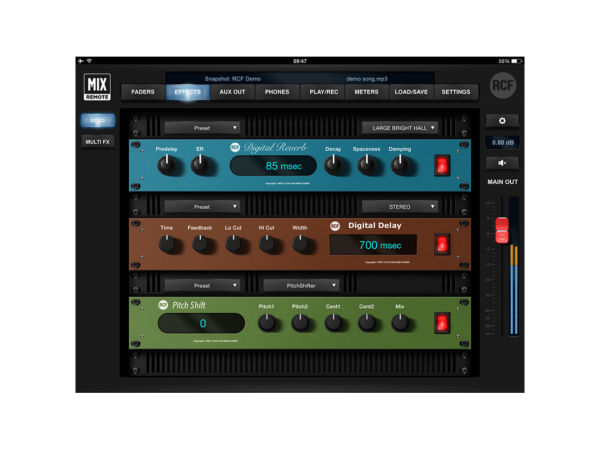Click the Cent1 knob

[x=333, y=323]
